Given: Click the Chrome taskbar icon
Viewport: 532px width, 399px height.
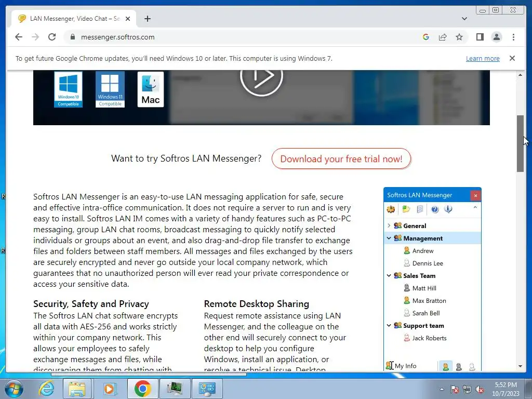Looking at the screenshot, I should pos(142,389).
